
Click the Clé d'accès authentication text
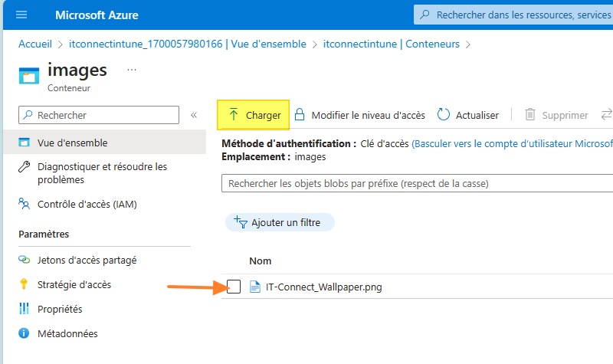[x=385, y=143]
